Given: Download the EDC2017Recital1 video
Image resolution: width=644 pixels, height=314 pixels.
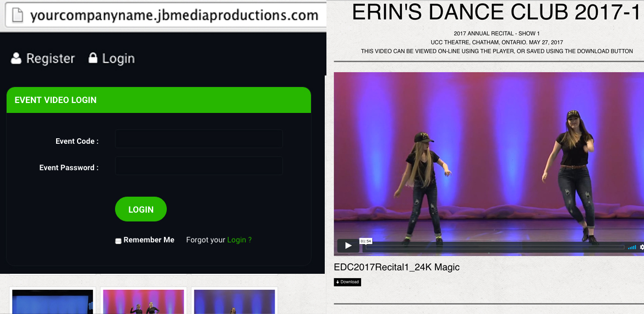Looking at the screenshot, I should click(x=347, y=282).
